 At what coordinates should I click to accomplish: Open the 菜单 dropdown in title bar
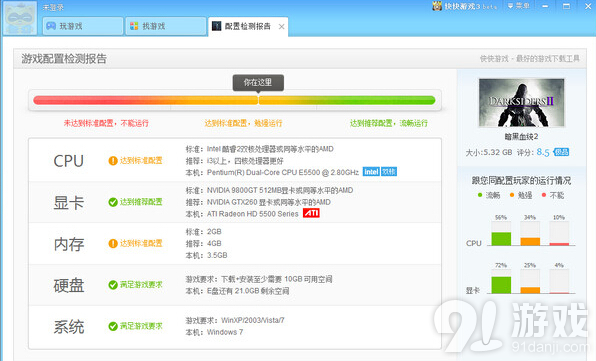[x=518, y=6]
